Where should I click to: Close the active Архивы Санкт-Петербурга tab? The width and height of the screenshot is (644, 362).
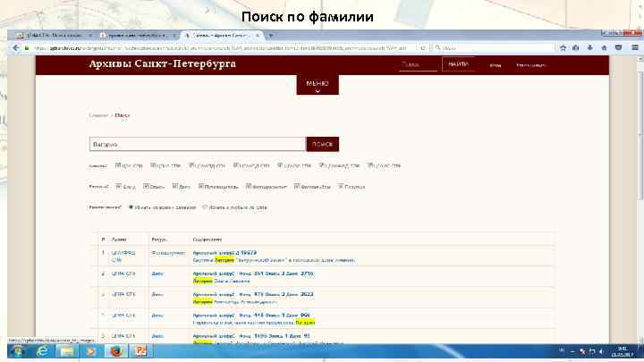coord(258,36)
